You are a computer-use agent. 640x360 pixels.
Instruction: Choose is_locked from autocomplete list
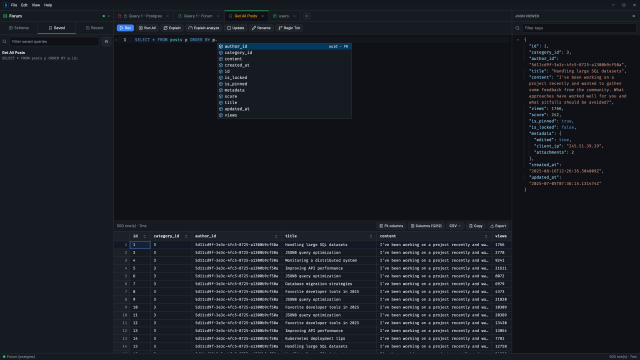pyautogui.click(x=284, y=78)
